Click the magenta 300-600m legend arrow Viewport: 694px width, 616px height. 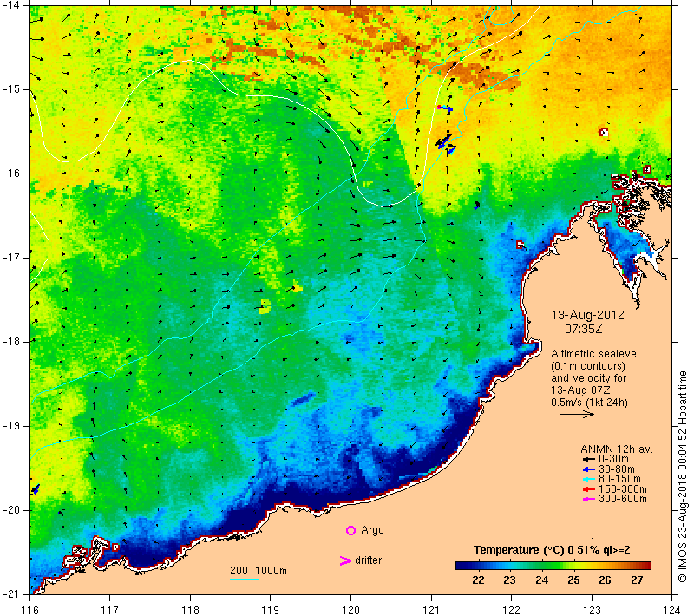tap(588, 500)
